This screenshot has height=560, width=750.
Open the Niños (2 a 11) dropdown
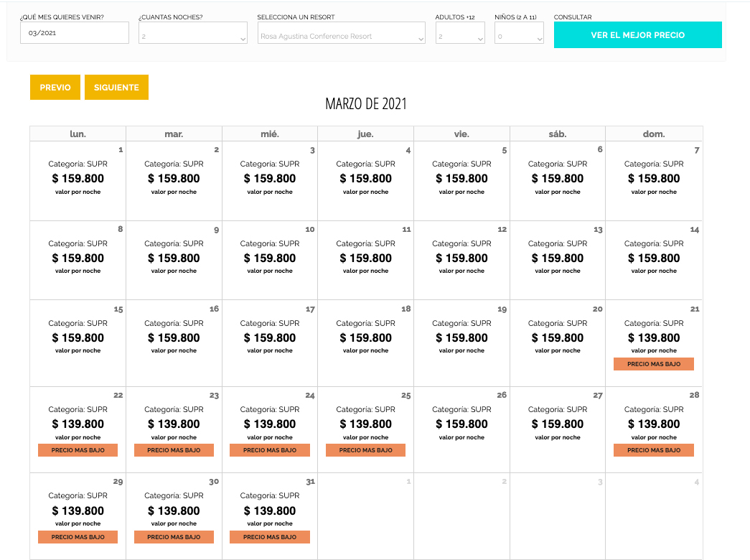click(x=519, y=33)
